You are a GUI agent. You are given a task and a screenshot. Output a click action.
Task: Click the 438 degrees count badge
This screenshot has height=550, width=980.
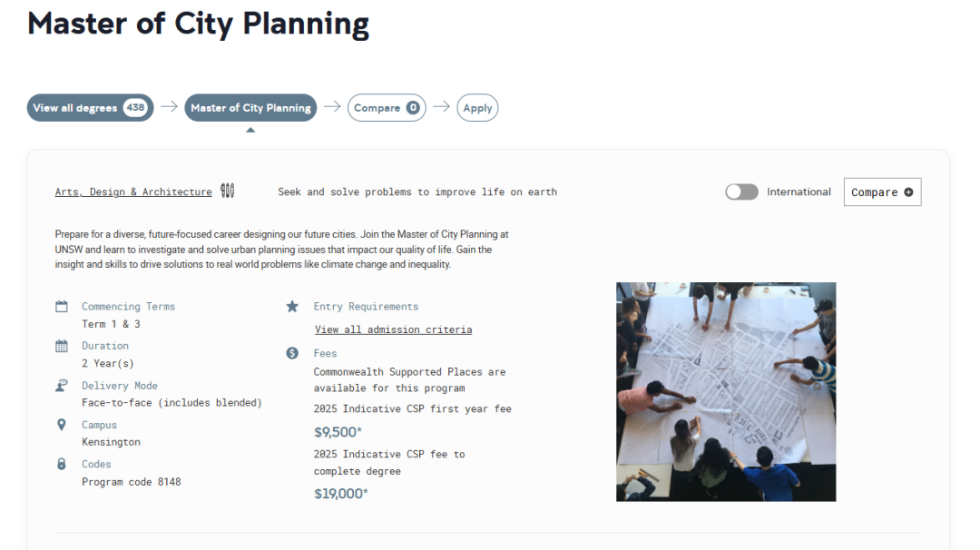click(135, 108)
